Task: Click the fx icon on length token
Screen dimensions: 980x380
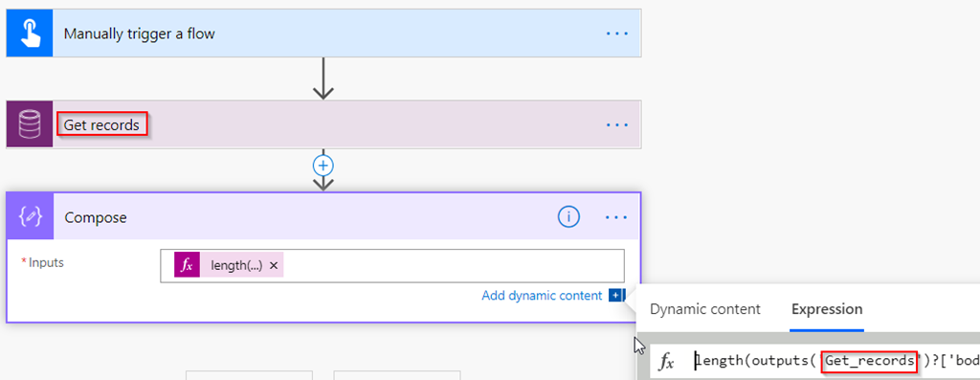Action: click(x=187, y=265)
